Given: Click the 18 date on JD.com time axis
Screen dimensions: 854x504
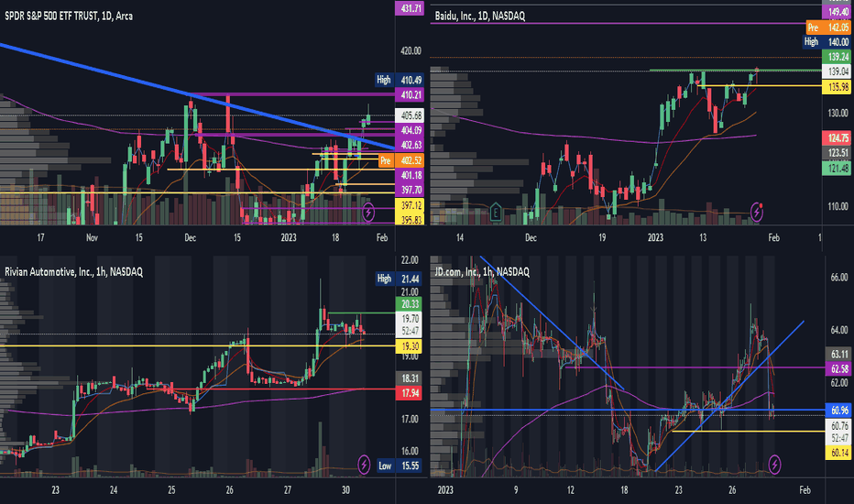Looking at the screenshot, I should pos(624,490).
